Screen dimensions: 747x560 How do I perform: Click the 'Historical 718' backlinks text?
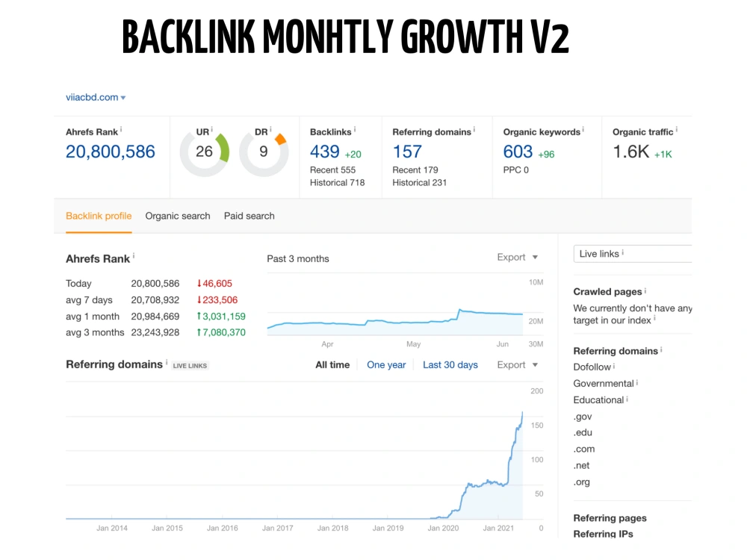tap(338, 183)
